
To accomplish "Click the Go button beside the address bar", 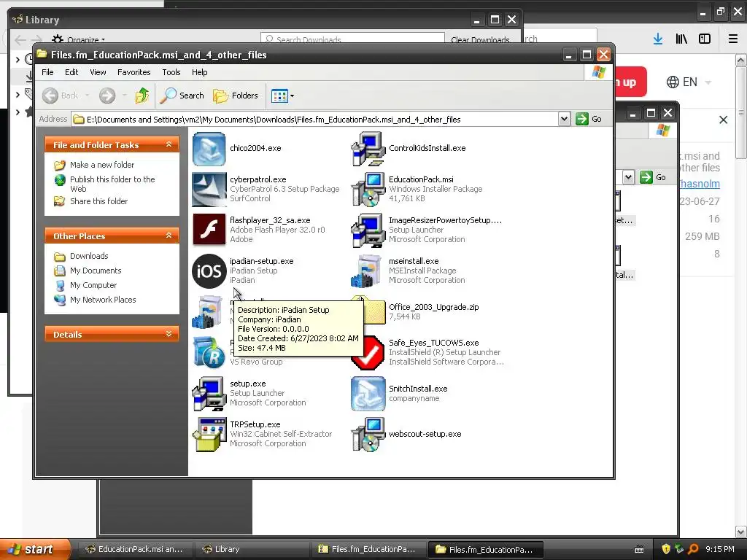I will 589,119.
